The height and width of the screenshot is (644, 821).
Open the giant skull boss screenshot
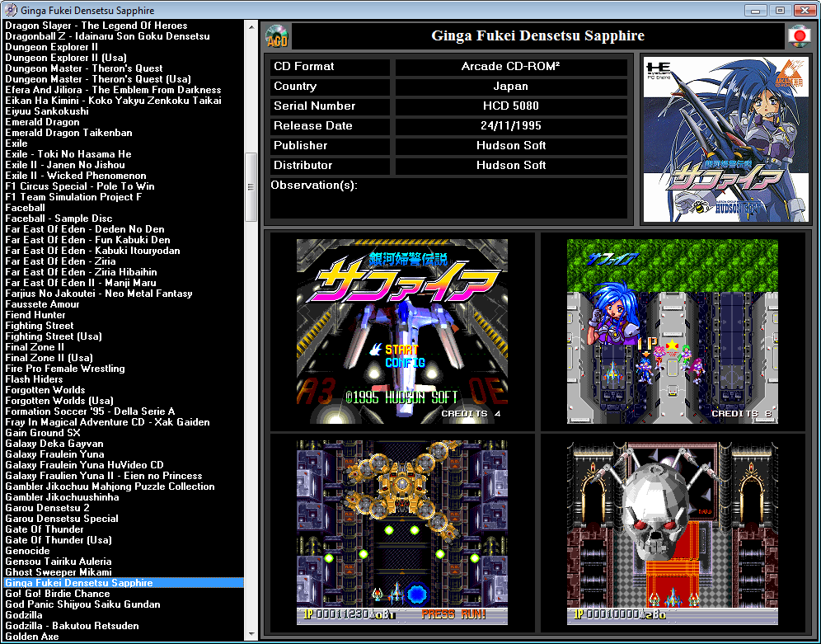672,533
